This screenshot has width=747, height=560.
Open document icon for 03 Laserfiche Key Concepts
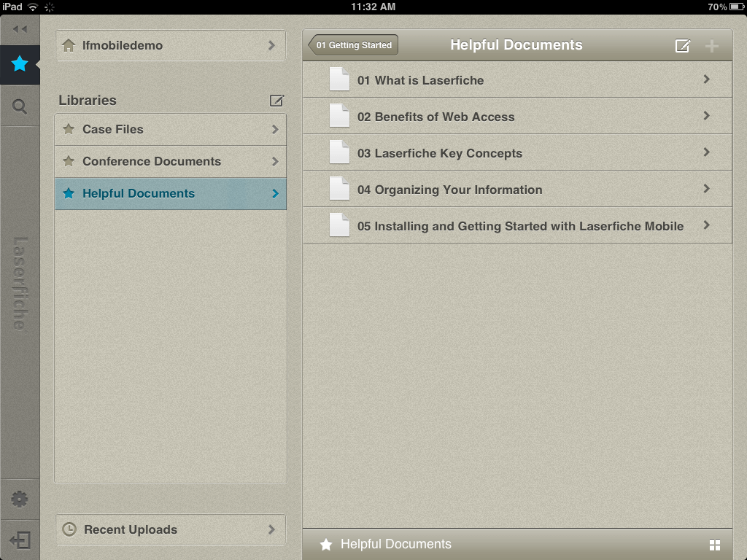point(340,152)
